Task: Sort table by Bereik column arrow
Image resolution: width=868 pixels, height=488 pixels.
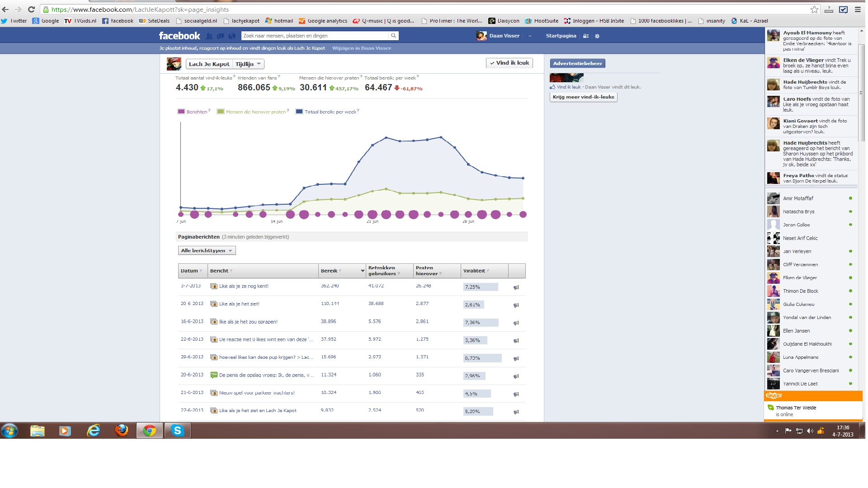Action: [x=363, y=271]
